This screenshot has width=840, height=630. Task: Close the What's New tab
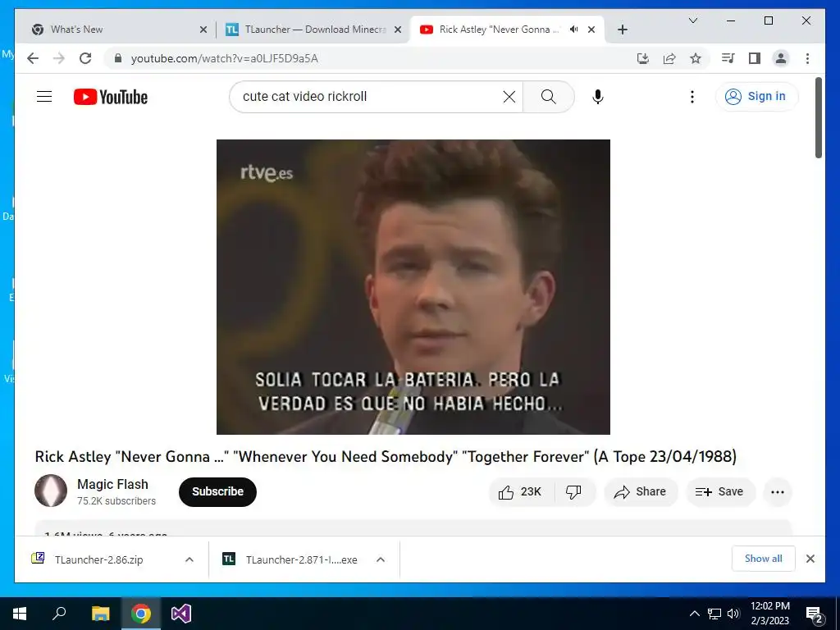203,30
